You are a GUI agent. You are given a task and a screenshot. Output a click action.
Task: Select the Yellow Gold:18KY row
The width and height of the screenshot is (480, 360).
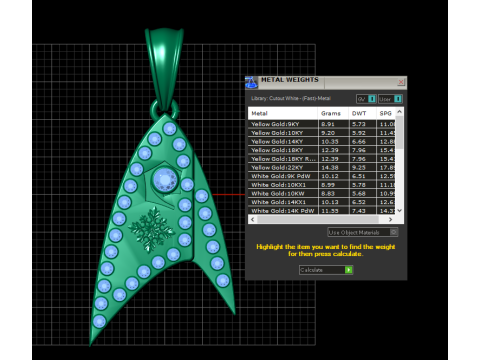coord(322,150)
